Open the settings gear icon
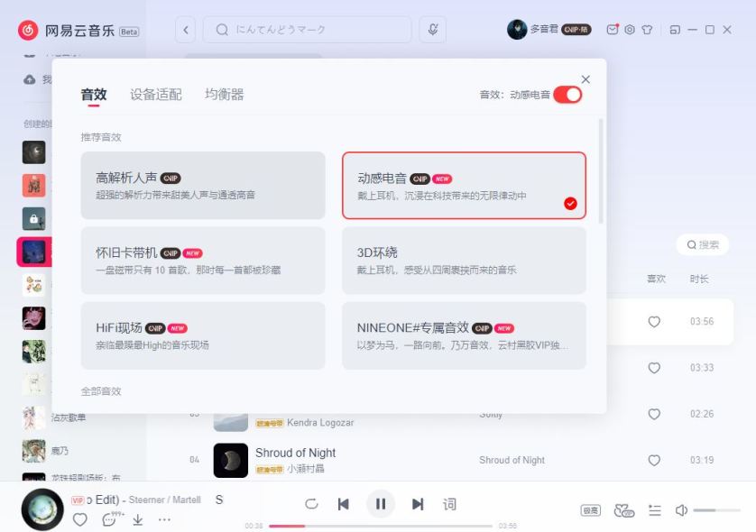 click(630, 30)
